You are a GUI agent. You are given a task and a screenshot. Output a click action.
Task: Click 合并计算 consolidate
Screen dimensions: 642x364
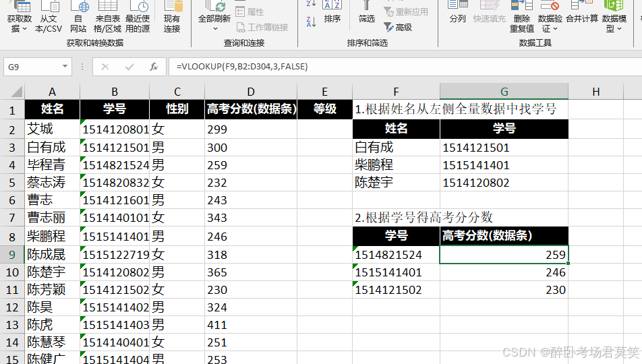[582, 12]
